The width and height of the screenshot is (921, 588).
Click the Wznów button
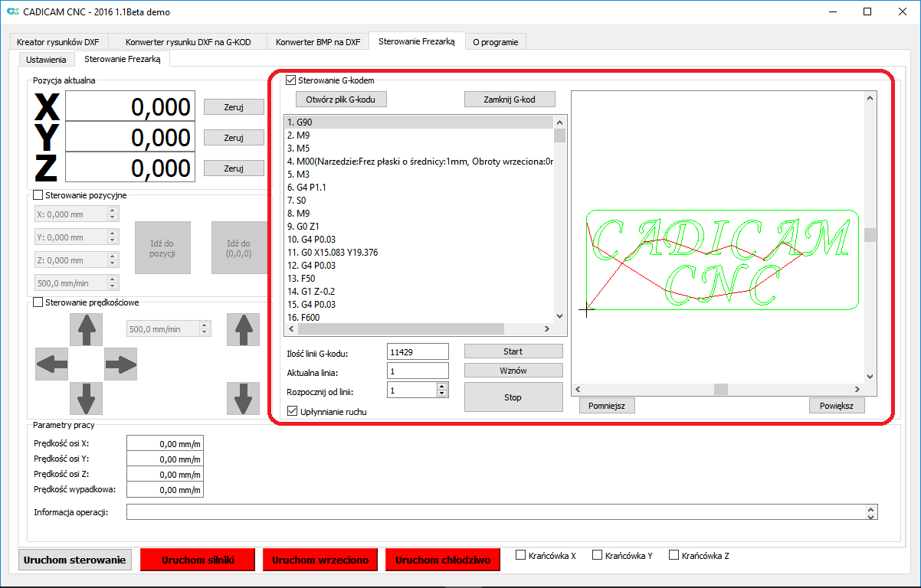pos(513,370)
